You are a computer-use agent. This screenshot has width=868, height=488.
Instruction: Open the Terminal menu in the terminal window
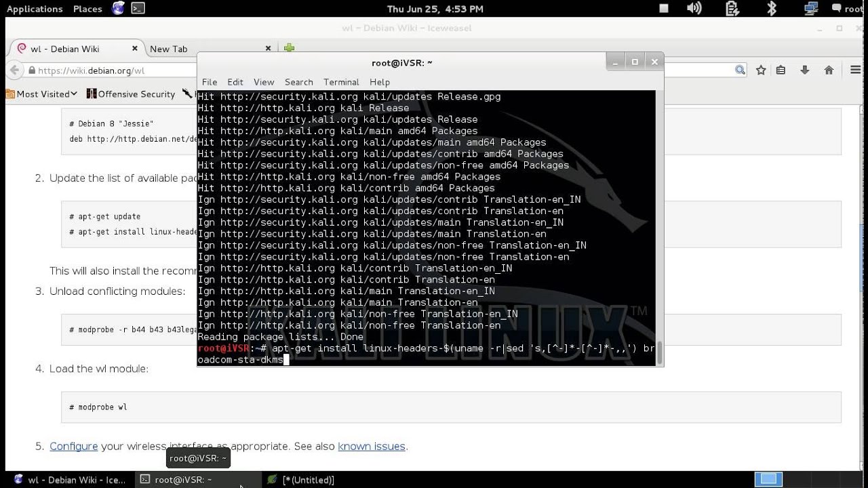[x=341, y=82]
